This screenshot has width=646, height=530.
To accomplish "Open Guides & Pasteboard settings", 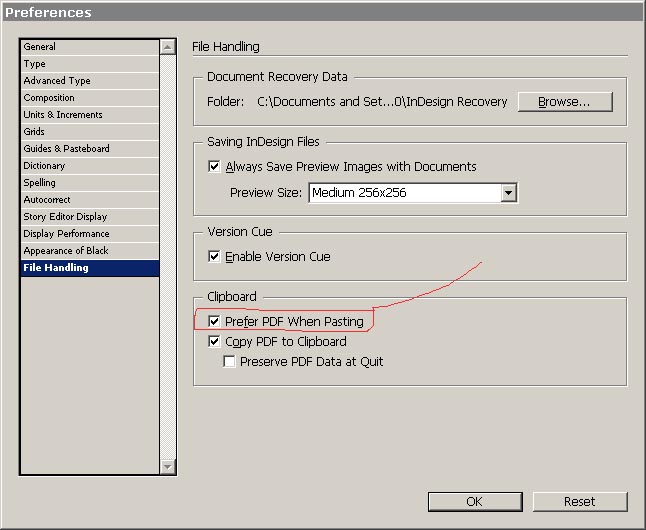I will [89, 149].
